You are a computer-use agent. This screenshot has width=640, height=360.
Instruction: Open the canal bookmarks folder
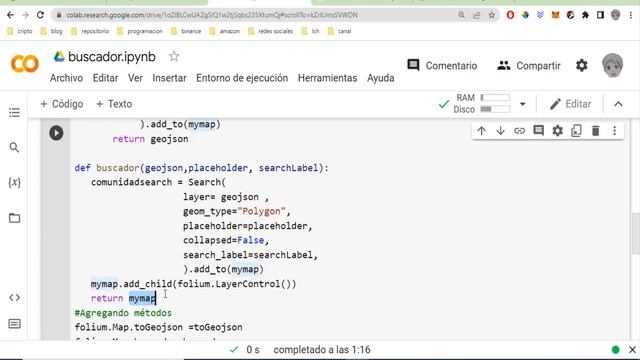[x=340, y=31]
